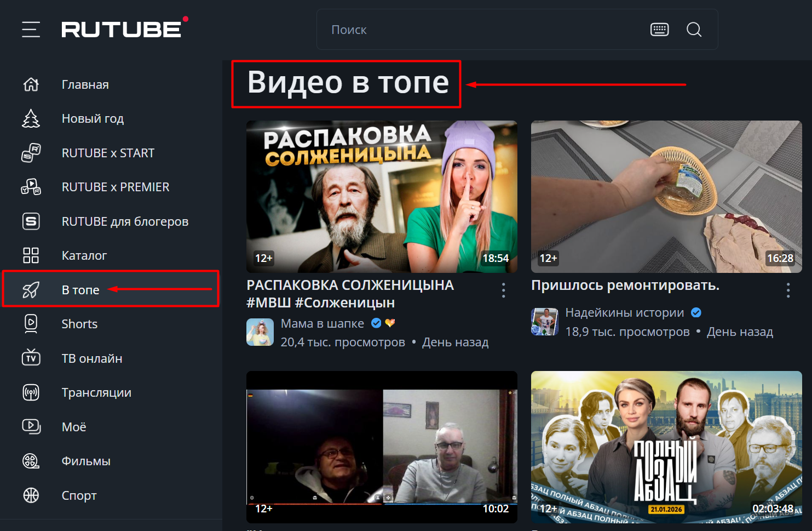Click the magnifying glass search icon
The height and width of the screenshot is (531, 812).
tap(694, 30)
